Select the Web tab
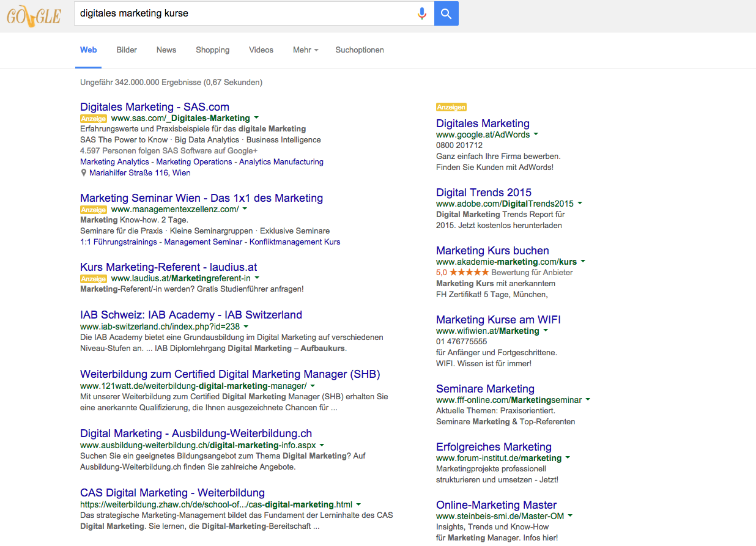Screen dimensions: 756x546 tap(89, 50)
